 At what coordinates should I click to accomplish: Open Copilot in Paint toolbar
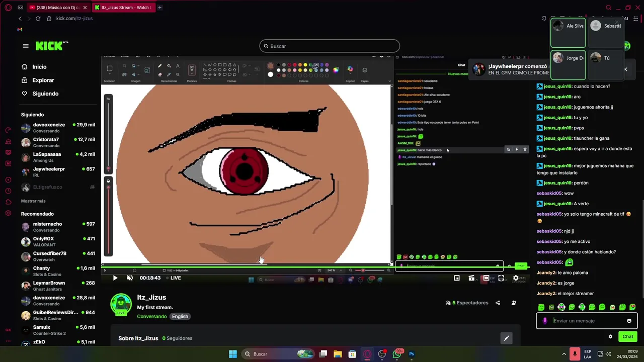[350, 70]
